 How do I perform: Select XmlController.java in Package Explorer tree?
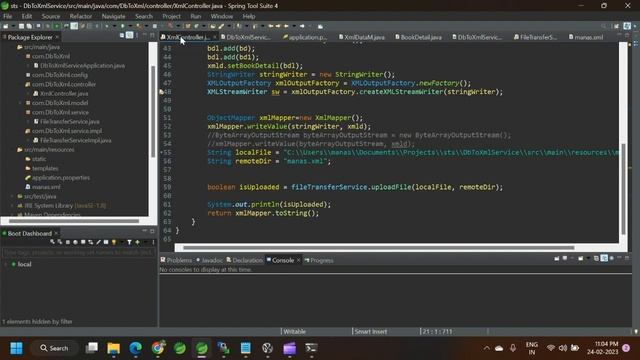(60, 93)
